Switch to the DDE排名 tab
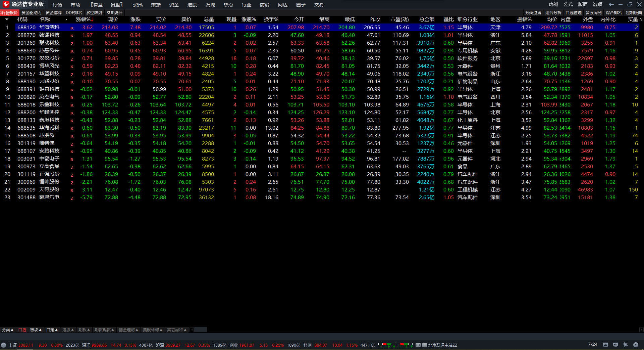644x350 pixels. coord(74,13)
